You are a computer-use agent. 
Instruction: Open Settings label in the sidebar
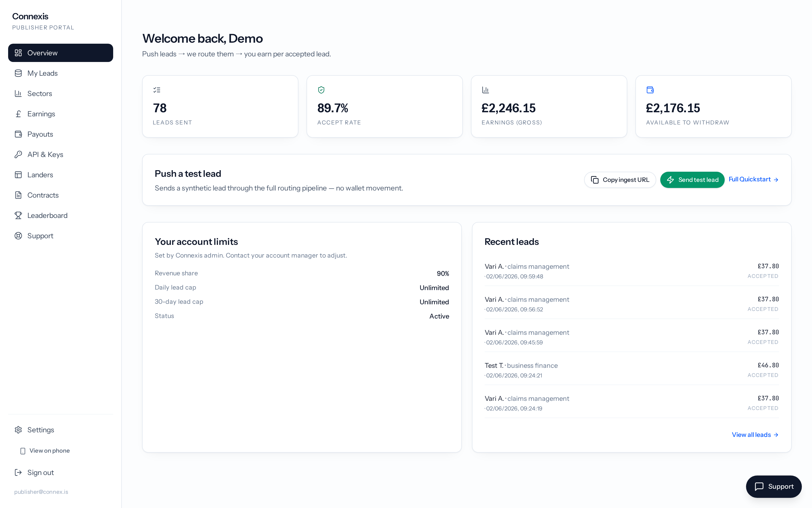point(41,430)
